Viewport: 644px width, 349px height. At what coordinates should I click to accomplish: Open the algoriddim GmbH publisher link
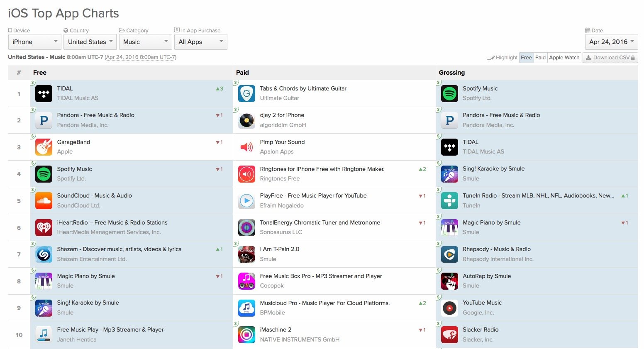(283, 125)
